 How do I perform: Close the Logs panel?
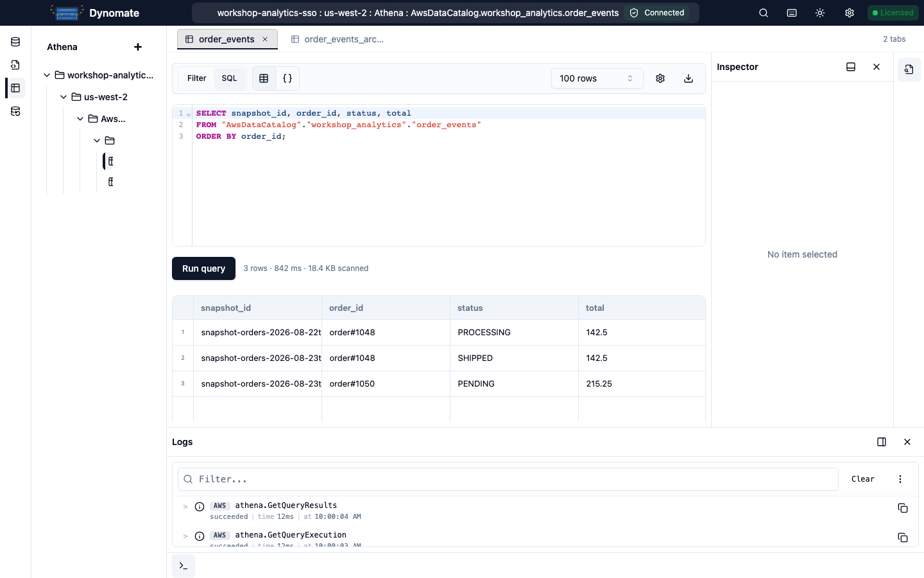tap(907, 442)
